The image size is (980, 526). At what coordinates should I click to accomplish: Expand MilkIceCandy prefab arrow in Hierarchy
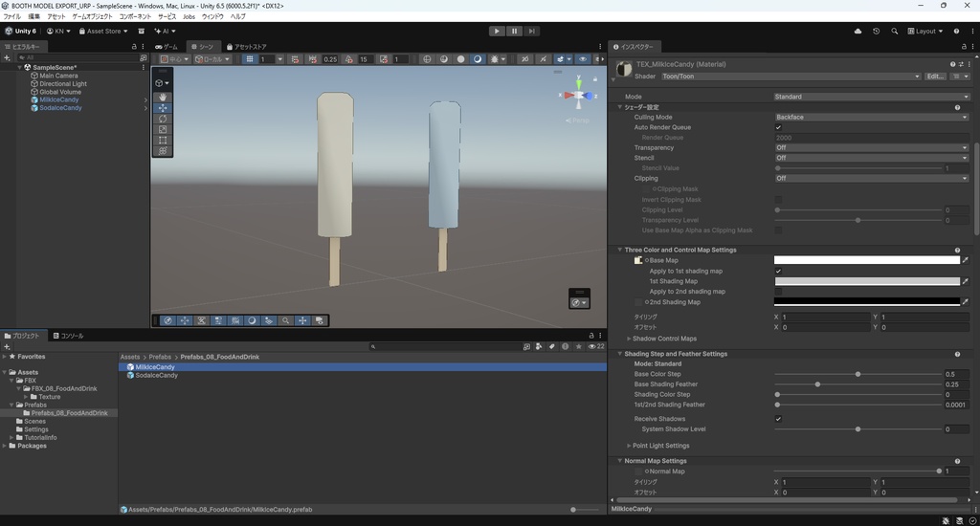tap(145, 100)
